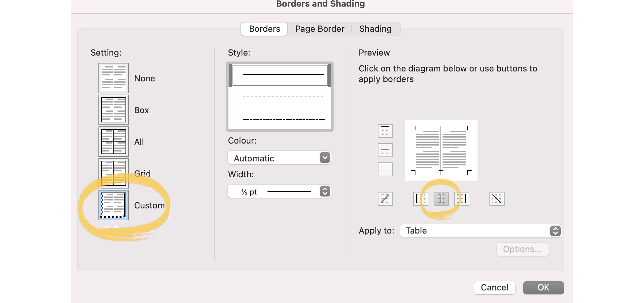This screenshot has width=644, height=303.
Task: Toggle the inside vertical border
Action: [441, 198]
